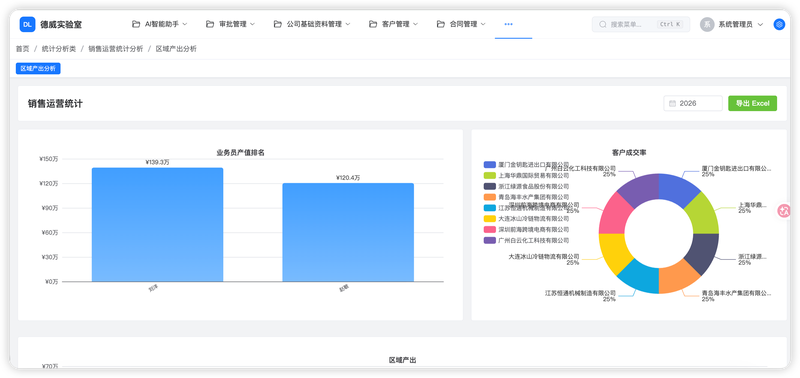Click 销售运营统计分析 breadcrumb link
The image size is (800, 378).
click(115, 49)
